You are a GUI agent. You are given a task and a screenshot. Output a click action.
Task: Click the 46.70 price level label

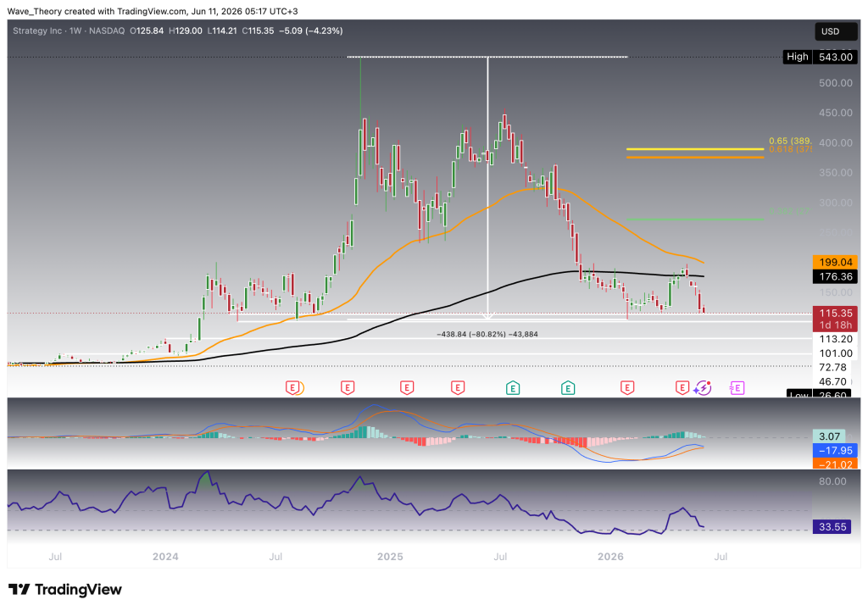pyautogui.click(x=832, y=382)
